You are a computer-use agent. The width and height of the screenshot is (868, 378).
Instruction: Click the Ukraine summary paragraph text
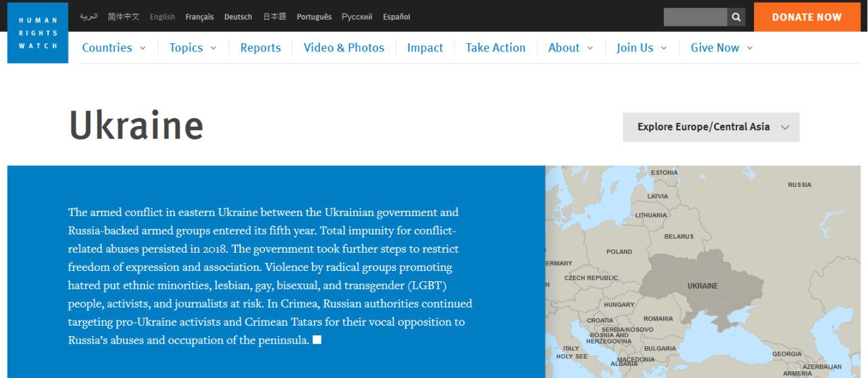(x=271, y=276)
